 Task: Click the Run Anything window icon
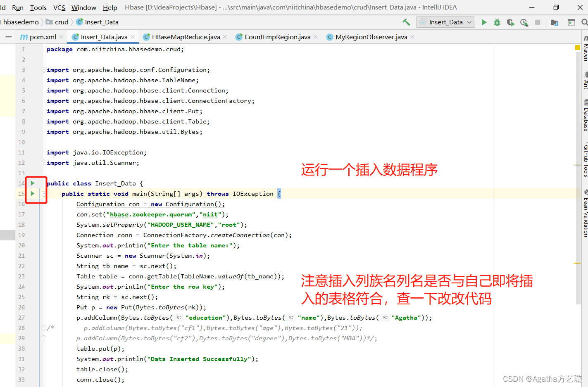[x=571, y=22]
